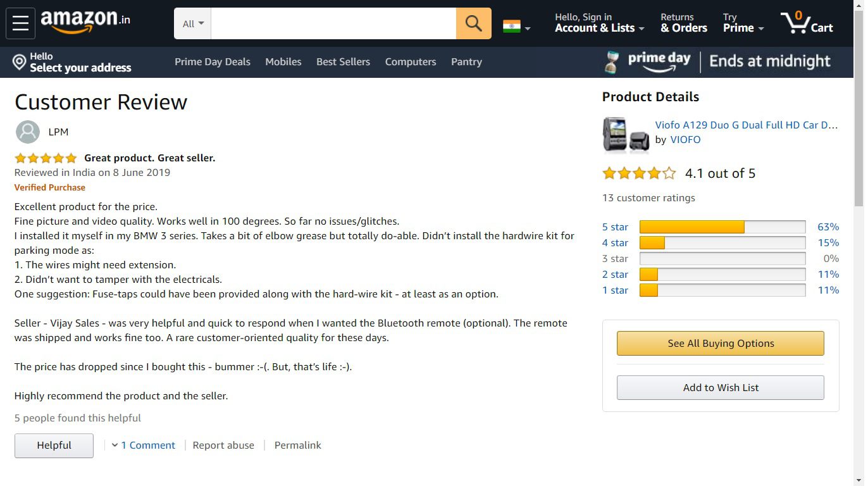Open the hamburger navigation menu
The image size is (868, 486).
point(20,23)
